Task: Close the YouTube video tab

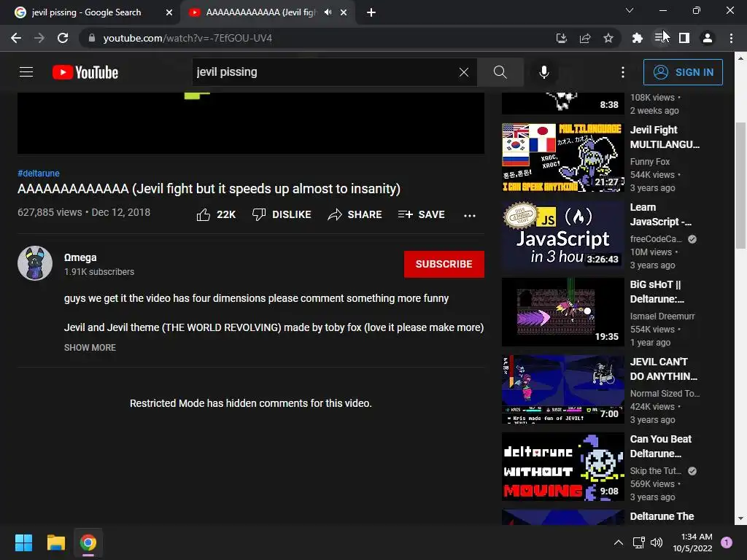Action: pyautogui.click(x=344, y=12)
